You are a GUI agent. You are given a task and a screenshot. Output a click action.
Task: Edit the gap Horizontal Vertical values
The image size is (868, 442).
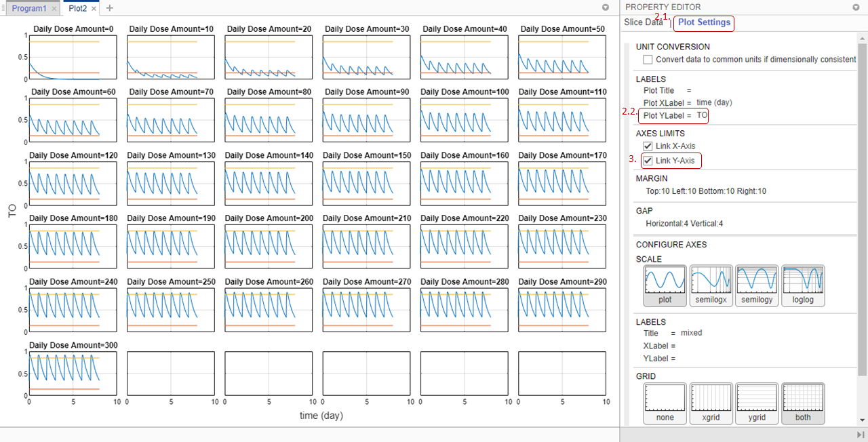point(684,224)
